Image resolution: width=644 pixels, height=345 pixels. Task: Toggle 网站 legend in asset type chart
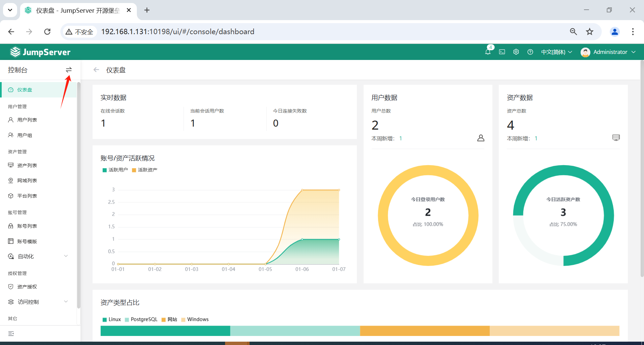point(169,319)
